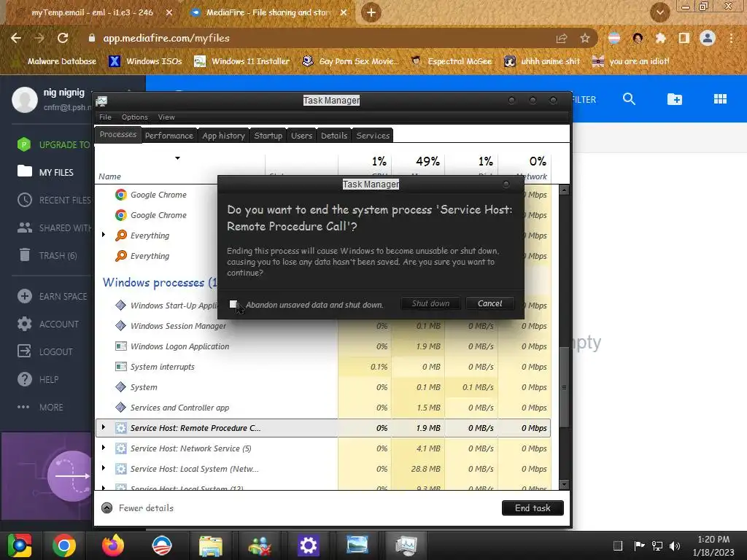Open Chrome three-dot menu
This screenshot has width=747, height=560.
(731, 38)
